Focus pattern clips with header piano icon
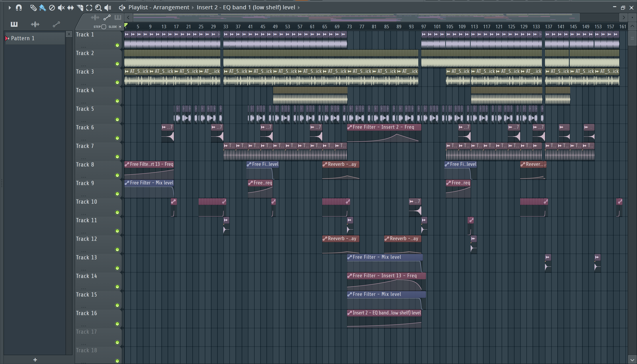Viewport: 637px width, 364px height. (x=118, y=17)
